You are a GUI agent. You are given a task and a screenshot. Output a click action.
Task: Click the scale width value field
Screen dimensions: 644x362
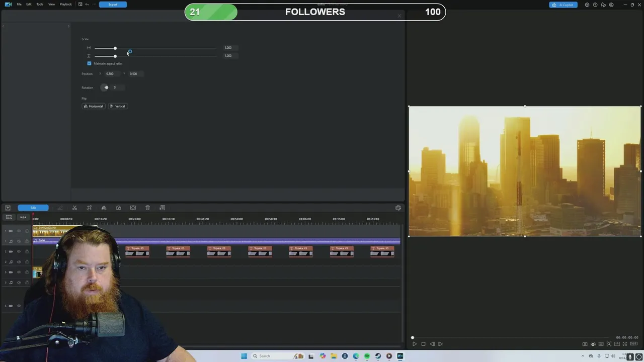(230, 48)
